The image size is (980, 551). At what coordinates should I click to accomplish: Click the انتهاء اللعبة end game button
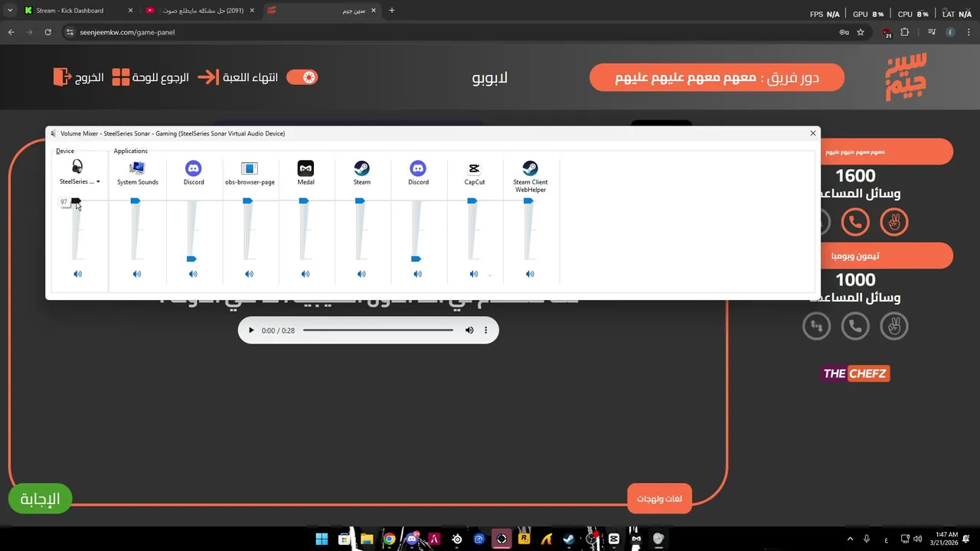click(x=238, y=77)
